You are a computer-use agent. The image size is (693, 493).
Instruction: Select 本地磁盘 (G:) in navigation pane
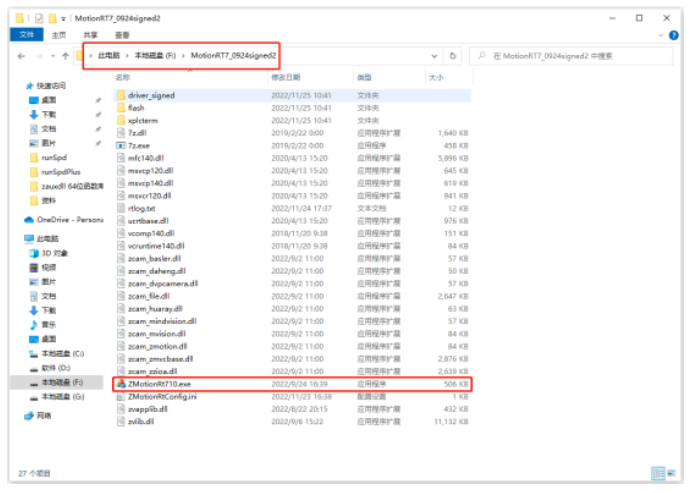[x=63, y=397]
